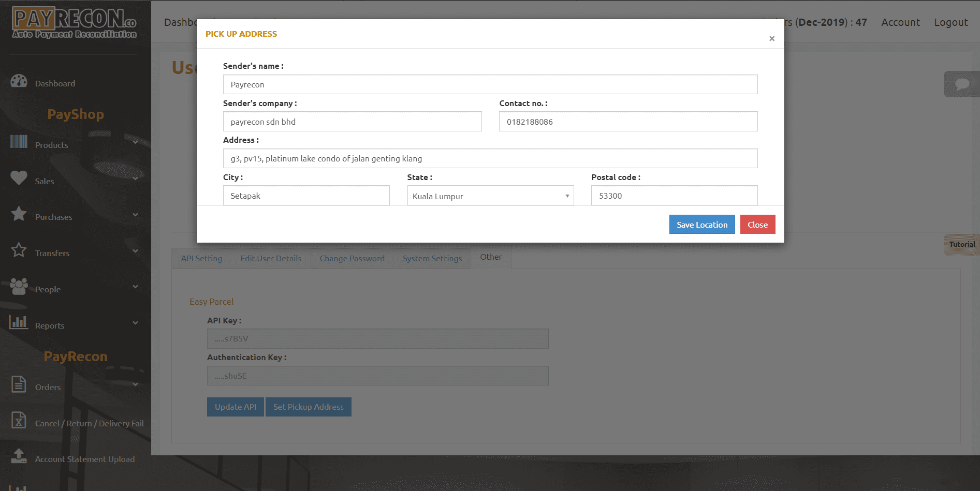The image size is (980, 491).
Task: Click the Address input field
Action: click(x=490, y=158)
